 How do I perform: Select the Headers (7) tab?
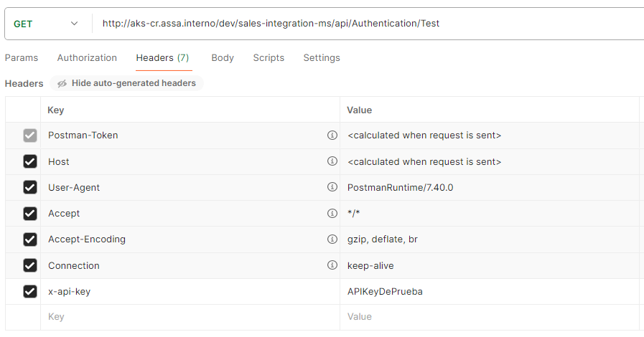click(x=163, y=58)
